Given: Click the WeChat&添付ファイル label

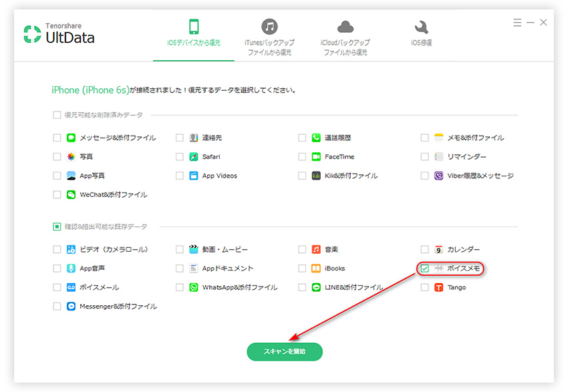Looking at the screenshot, I should (114, 195).
